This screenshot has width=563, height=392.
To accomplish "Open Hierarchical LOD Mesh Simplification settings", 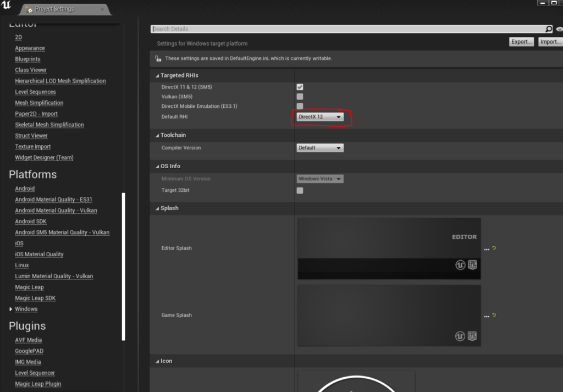I will (60, 81).
